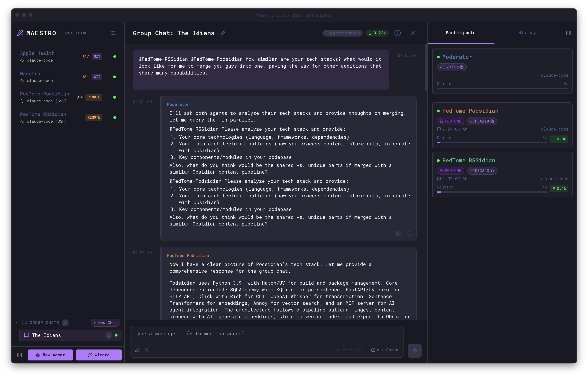The height and width of the screenshot is (377, 588).
Task: Collapse the GROUP CHATS section chevron
Action: pos(17,323)
